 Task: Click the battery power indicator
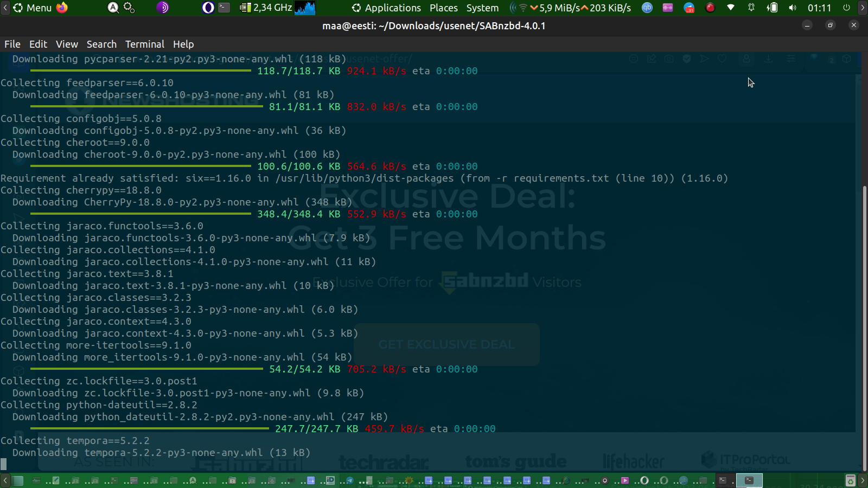click(772, 8)
